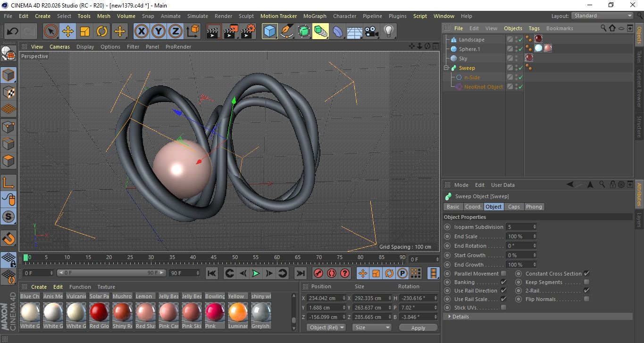The width and height of the screenshot is (644, 343).
Task: Click the Apply button
Action: [x=418, y=327]
